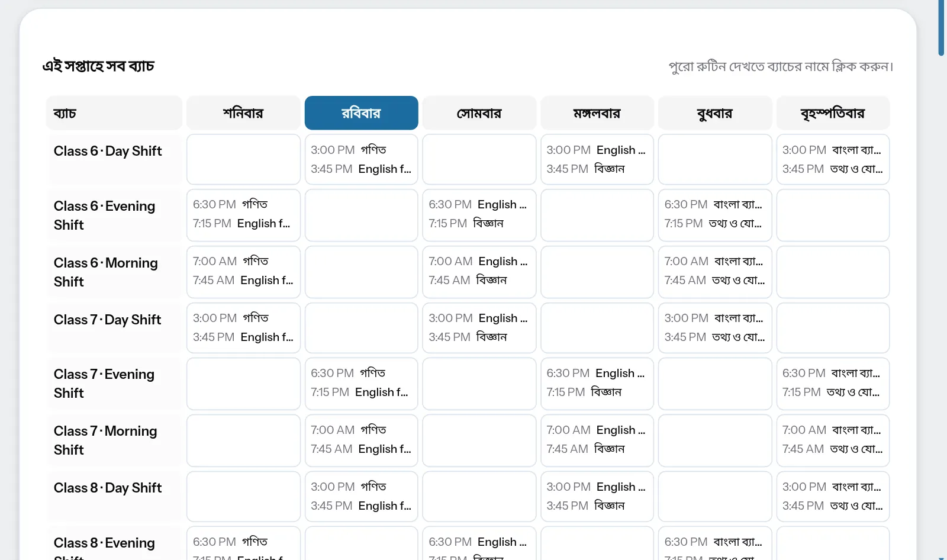Open the Class 6 · Morning Shift batch

(106, 272)
